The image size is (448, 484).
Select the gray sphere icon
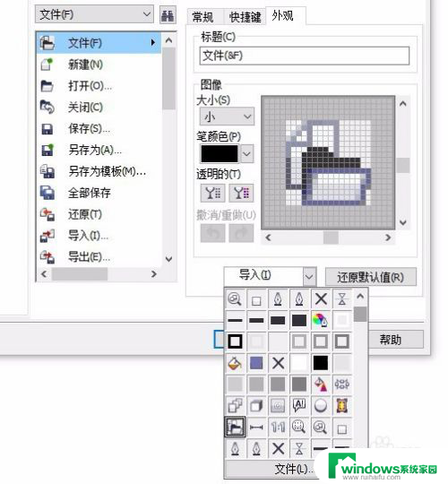click(320, 406)
